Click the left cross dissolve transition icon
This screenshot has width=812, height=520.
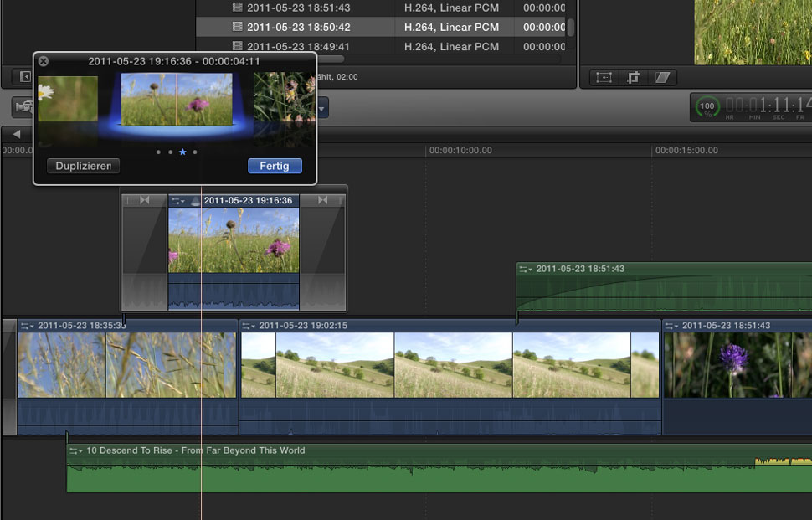pyautogui.click(x=145, y=201)
